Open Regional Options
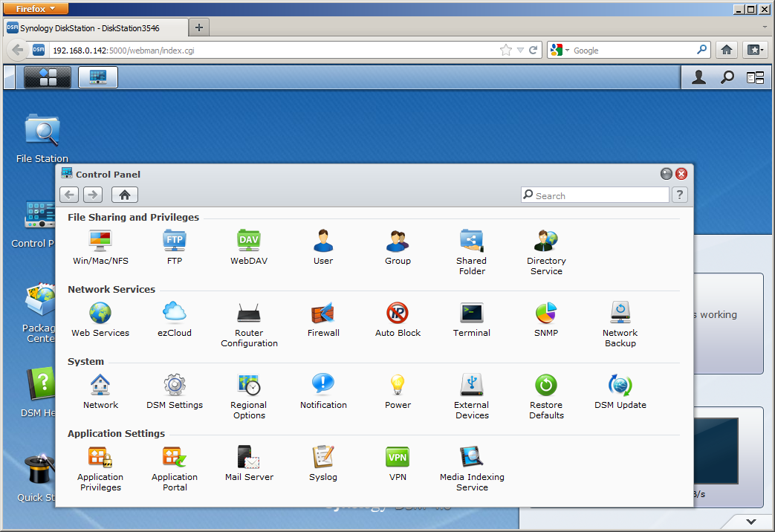The image size is (775, 532). tap(249, 397)
